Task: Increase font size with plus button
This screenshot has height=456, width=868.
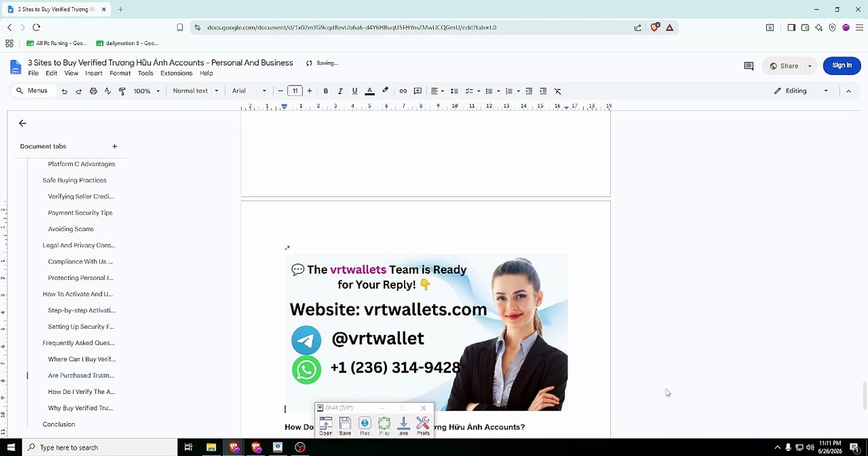Action: [310, 91]
